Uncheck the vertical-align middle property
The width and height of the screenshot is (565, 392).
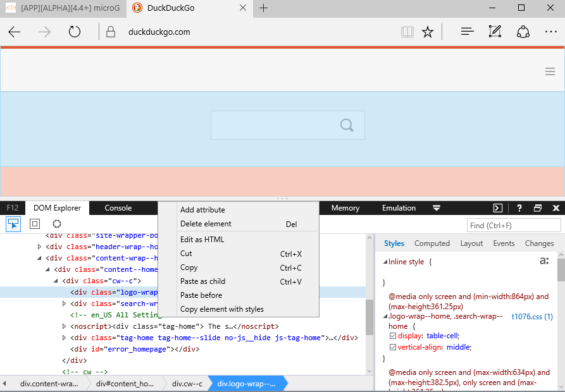pyautogui.click(x=393, y=347)
